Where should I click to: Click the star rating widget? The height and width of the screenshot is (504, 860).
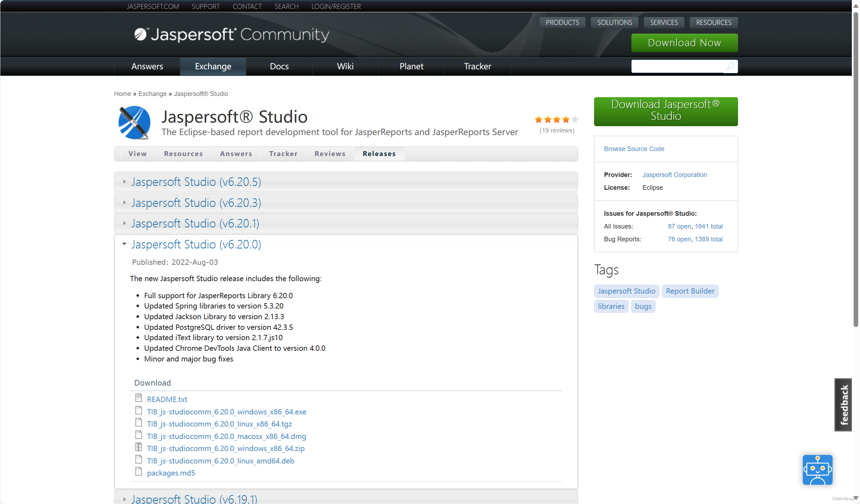(556, 120)
